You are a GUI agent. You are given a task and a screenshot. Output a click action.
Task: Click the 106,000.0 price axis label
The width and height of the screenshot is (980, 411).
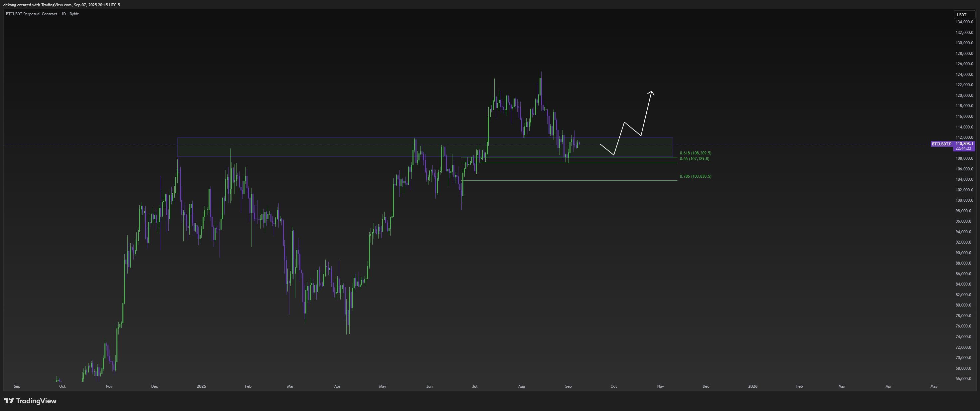[964, 169]
